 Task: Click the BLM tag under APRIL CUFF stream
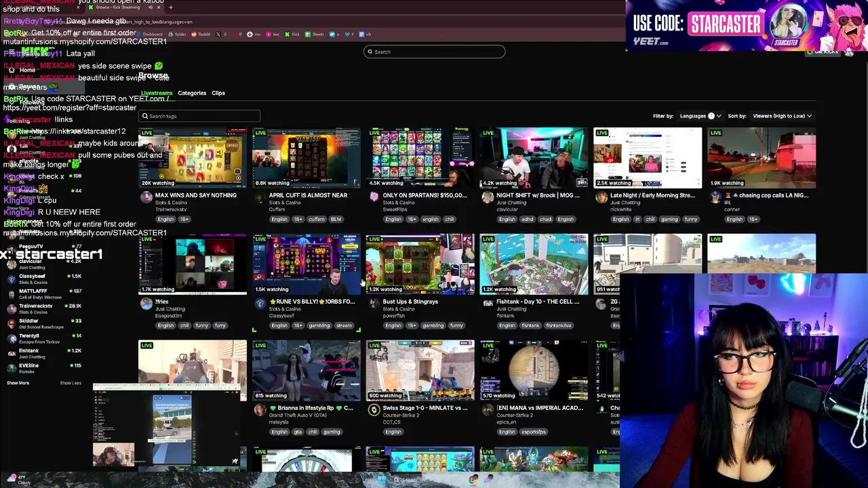pyautogui.click(x=336, y=219)
